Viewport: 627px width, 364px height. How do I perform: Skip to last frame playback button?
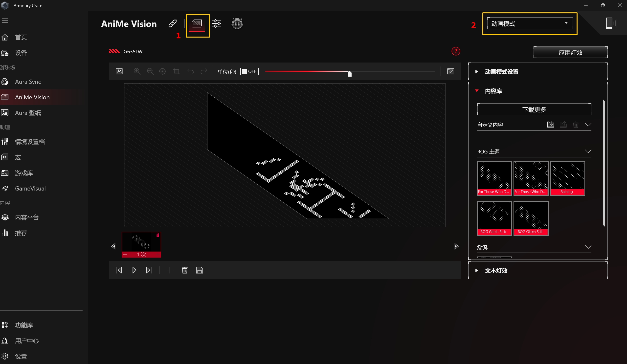point(149,270)
